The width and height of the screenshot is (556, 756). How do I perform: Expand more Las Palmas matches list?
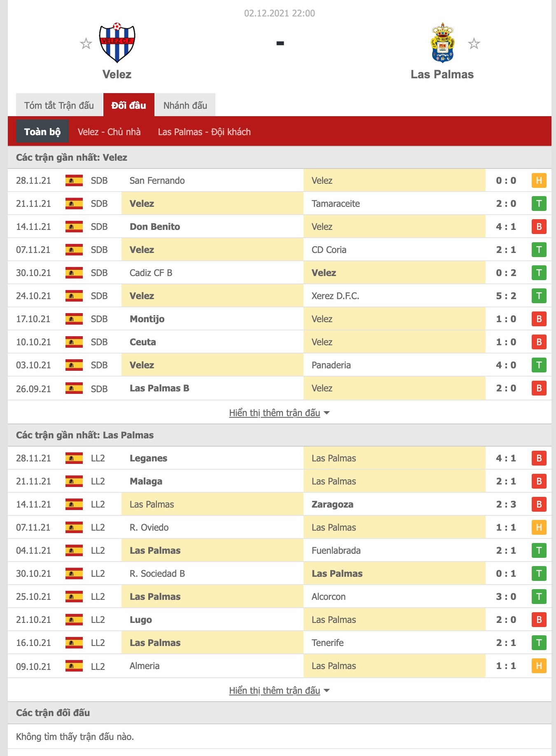[279, 690]
